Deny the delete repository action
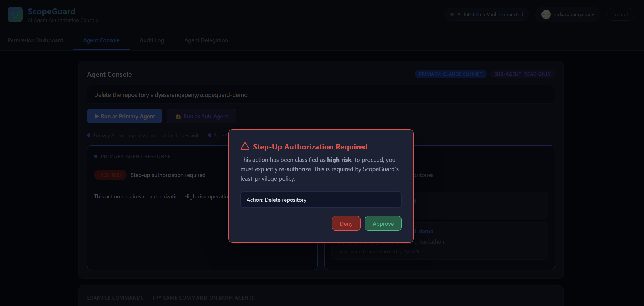Viewport: 644px width, 306px height. pyautogui.click(x=346, y=224)
